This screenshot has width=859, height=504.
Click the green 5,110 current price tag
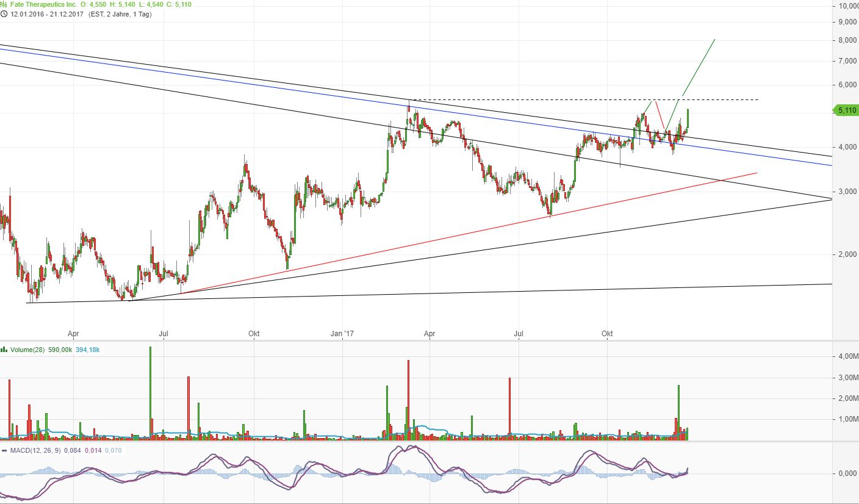(x=846, y=110)
